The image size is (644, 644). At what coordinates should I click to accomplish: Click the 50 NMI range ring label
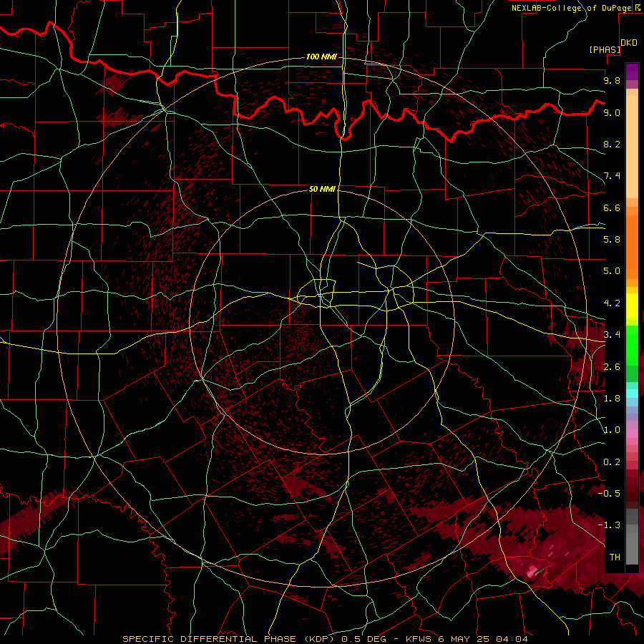pyautogui.click(x=322, y=189)
